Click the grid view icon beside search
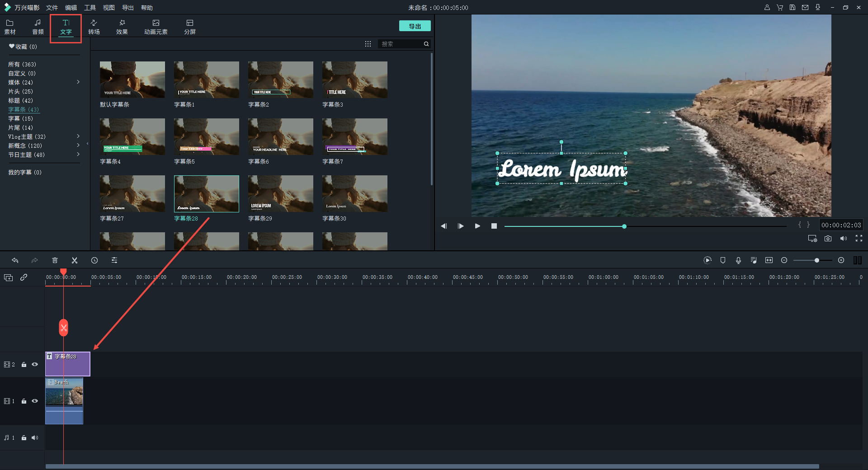Viewport: 868px width, 470px height. 368,44
